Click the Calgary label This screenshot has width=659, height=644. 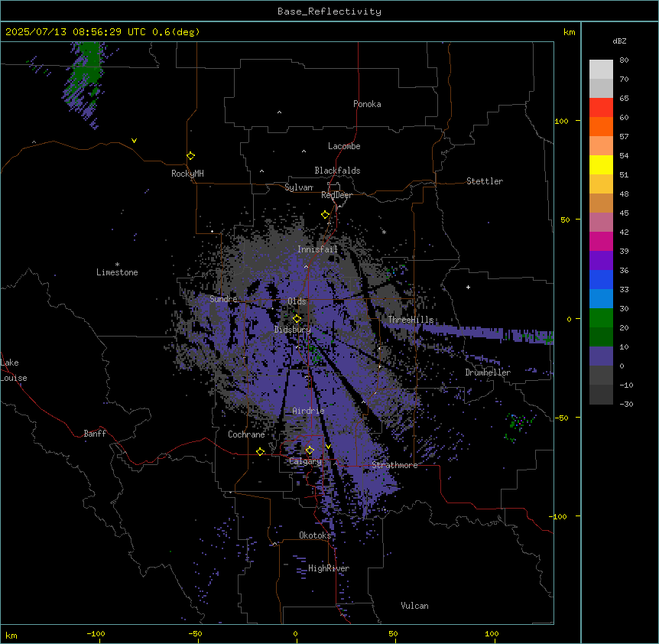click(x=305, y=461)
